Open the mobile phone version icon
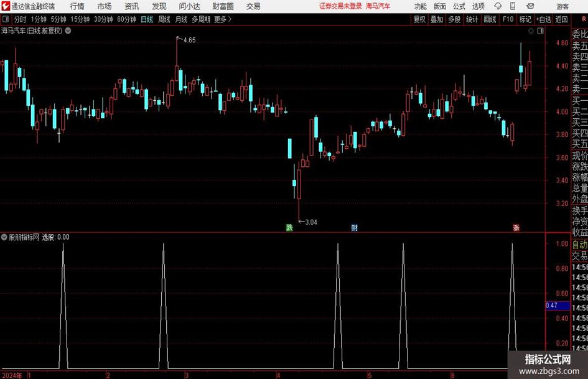 click(x=513, y=6)
